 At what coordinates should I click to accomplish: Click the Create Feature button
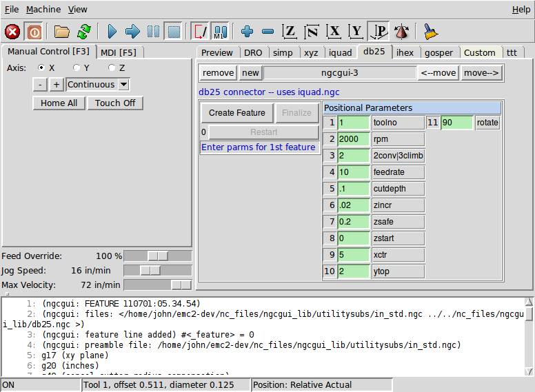236,113
